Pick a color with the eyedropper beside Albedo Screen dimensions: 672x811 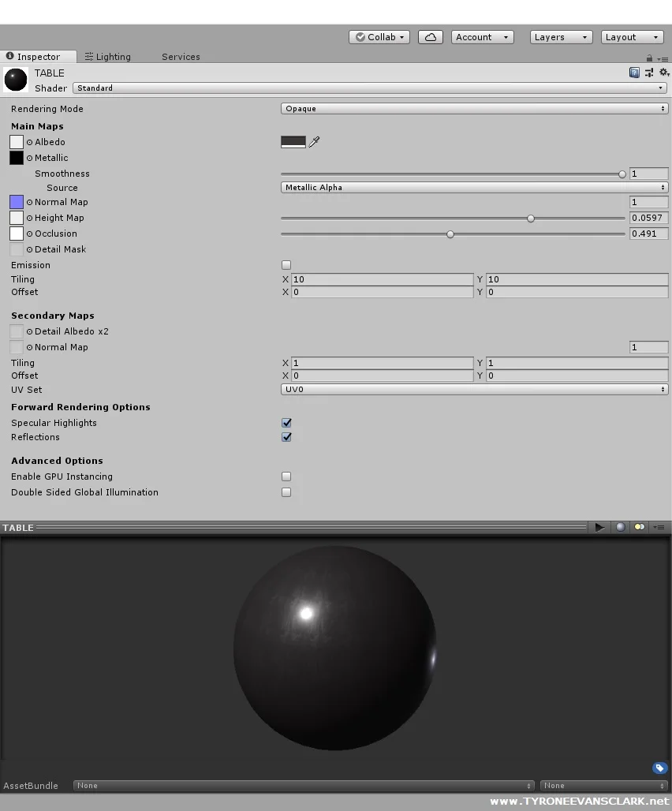314,142
